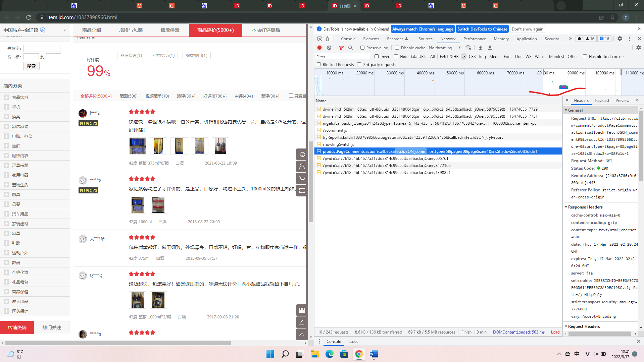Expand 食品饮料 category
The width and height of the screenshot is (644, 362).
point(6,97)
